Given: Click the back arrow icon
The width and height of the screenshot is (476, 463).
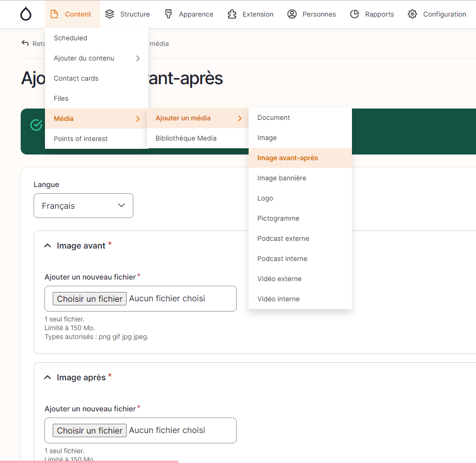Looking at the screenshot, I should 25,43.
